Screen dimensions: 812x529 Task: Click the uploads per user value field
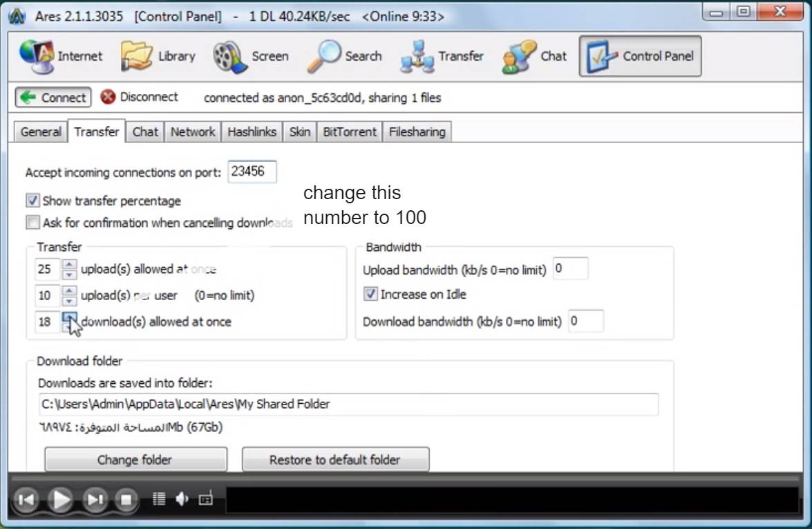(48, 296)
